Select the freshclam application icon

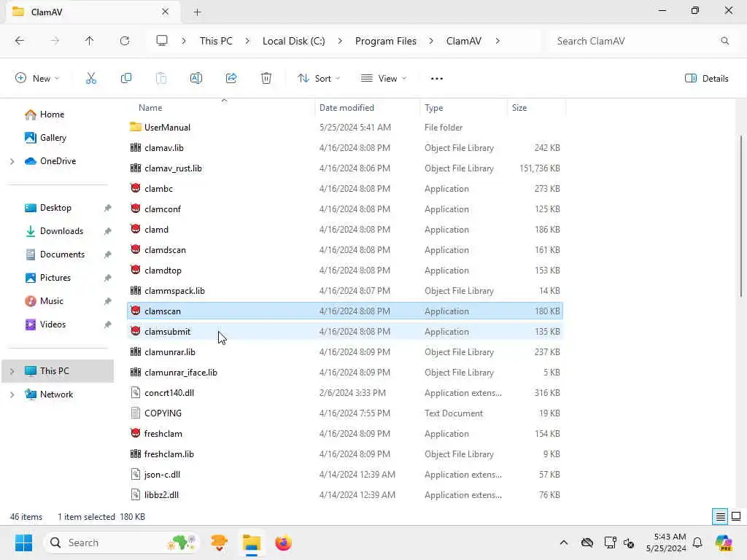pyautogui.click(x=135, y=433)
